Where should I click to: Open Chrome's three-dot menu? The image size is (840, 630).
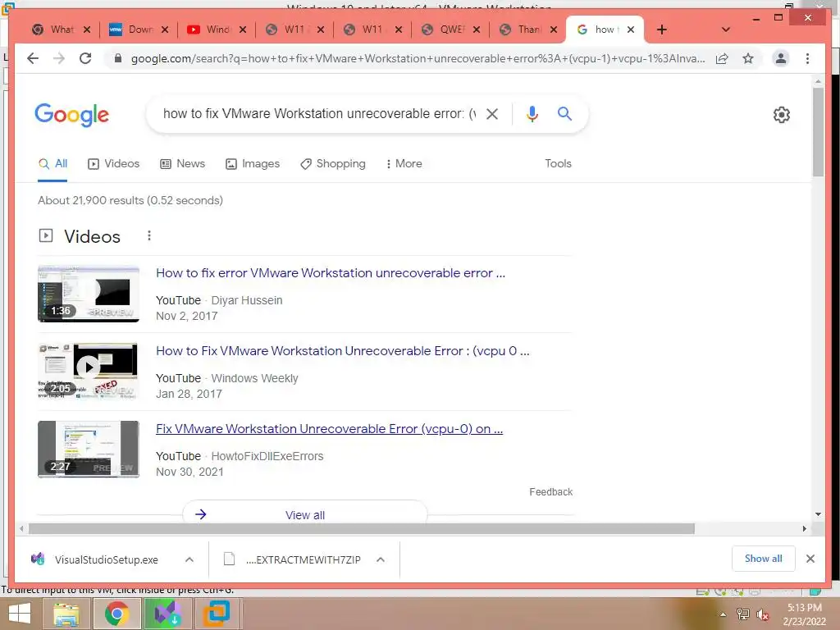point(807,58)
